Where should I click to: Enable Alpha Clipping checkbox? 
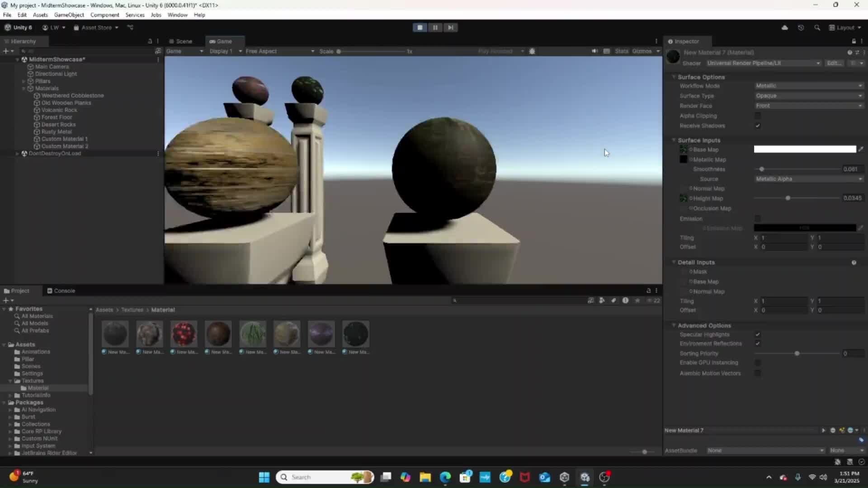[758, 116]
